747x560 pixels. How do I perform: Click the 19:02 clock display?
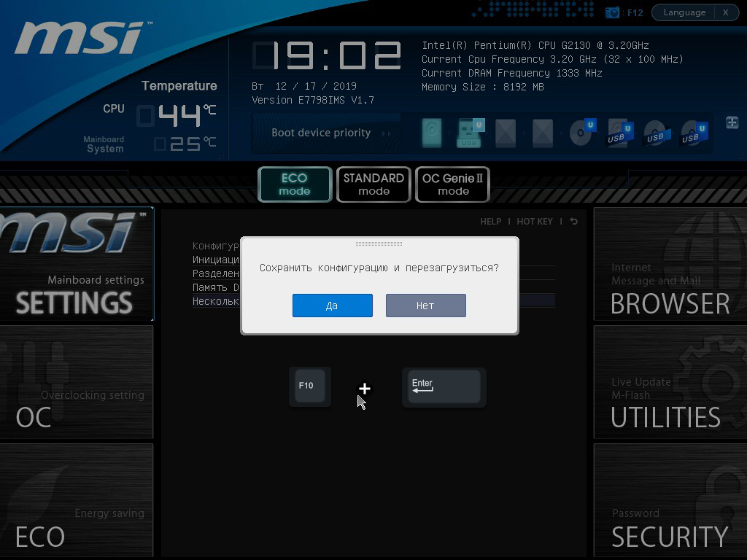click(327, 55)
